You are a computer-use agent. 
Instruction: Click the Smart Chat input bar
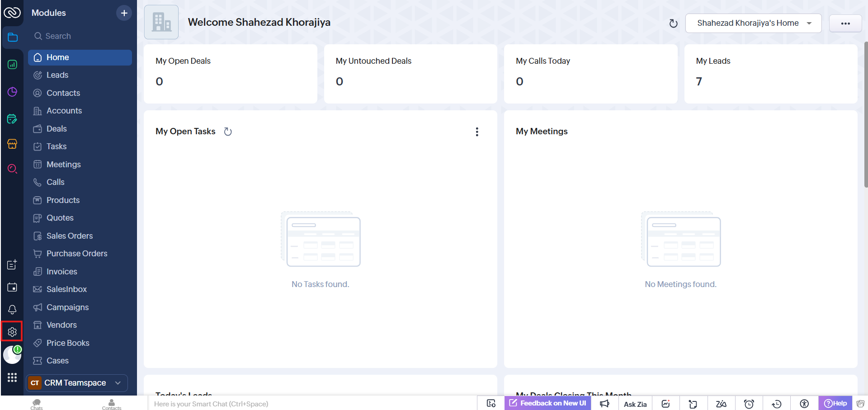[312, 404]
